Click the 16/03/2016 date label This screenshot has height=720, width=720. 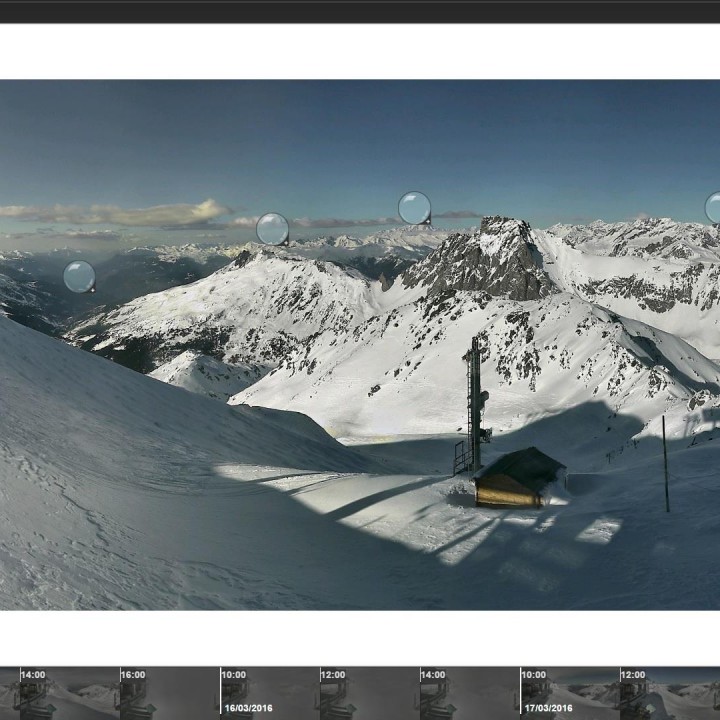coord(248,708)
